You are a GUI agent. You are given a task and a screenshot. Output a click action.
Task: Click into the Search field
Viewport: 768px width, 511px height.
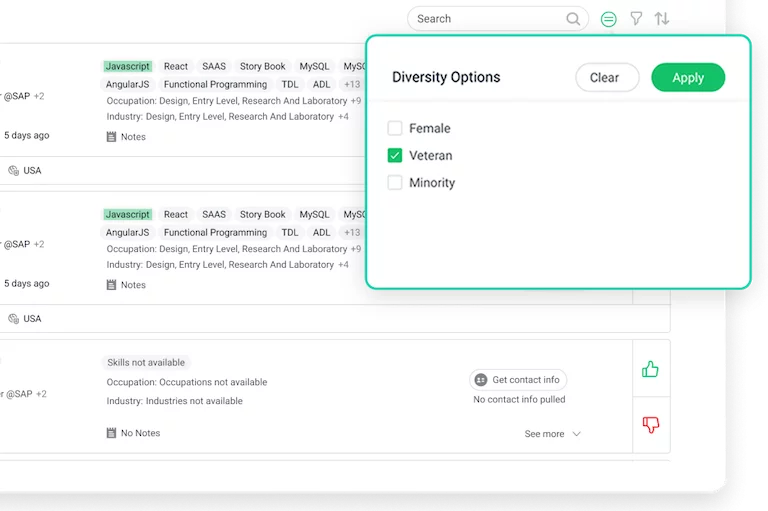[x=488, y=19]
